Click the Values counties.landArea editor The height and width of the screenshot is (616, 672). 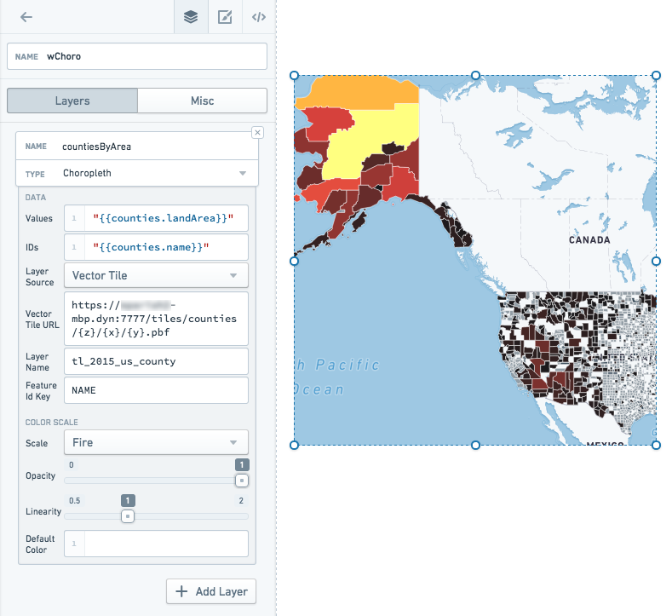[156, 218]
